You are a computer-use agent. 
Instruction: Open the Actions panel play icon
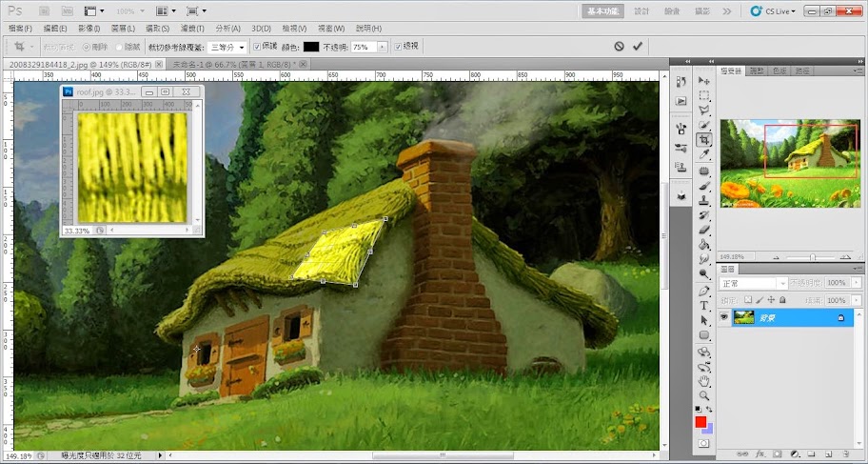pyautogui.click(x=681, y=101)
